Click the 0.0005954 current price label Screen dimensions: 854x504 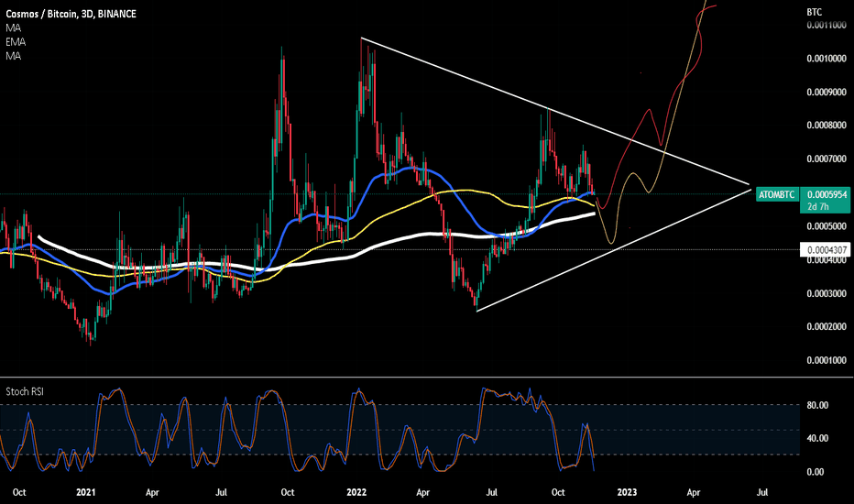[827, 194]
